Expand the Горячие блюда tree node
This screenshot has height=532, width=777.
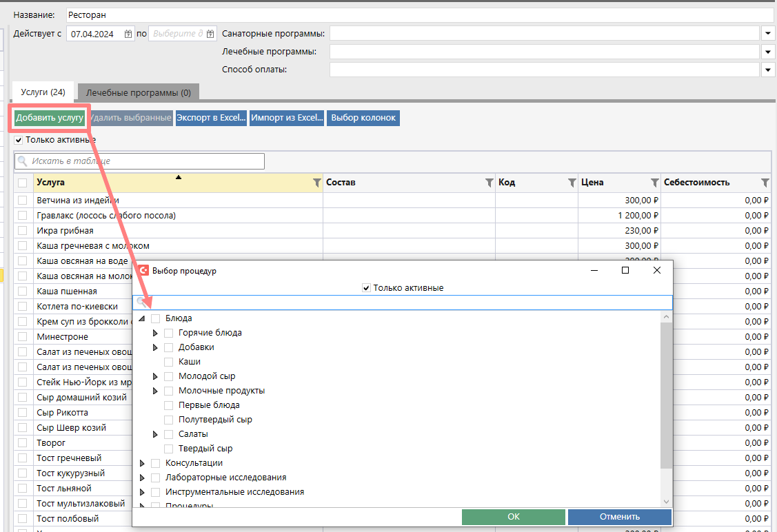pyautogui.click(x=155, y=333)
